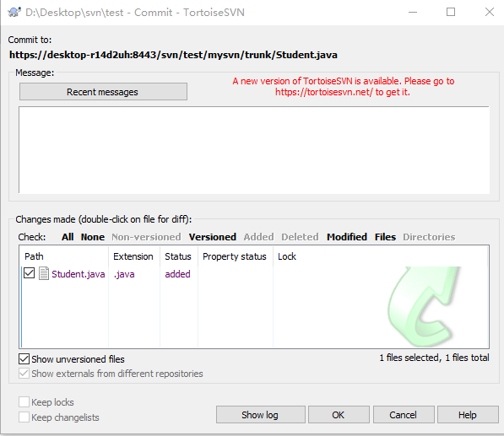
Task: Click the Files check filter
Action: (x=385, y=237)
